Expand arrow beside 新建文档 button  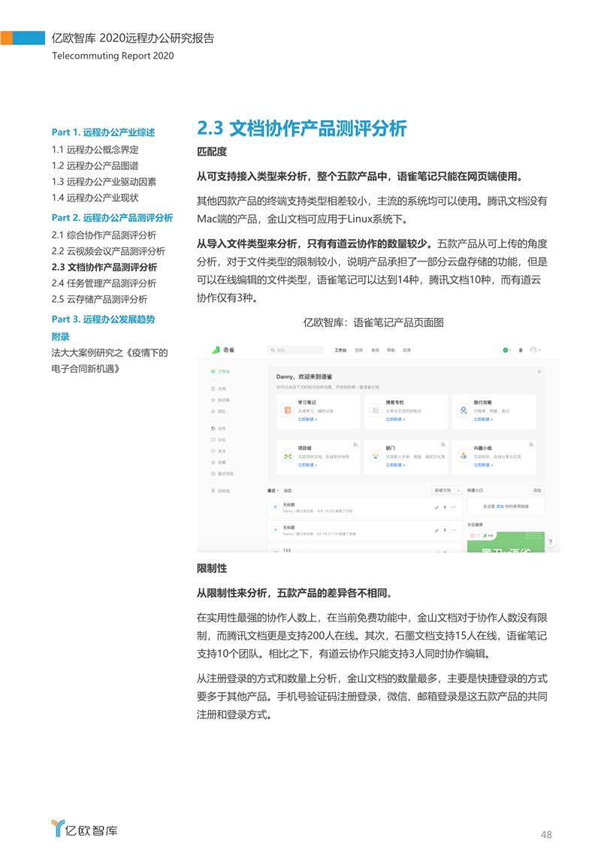point(458,490)
